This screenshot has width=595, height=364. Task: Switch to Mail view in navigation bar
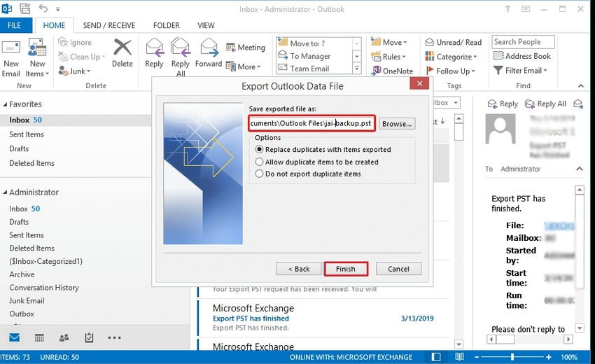point(15,337)
